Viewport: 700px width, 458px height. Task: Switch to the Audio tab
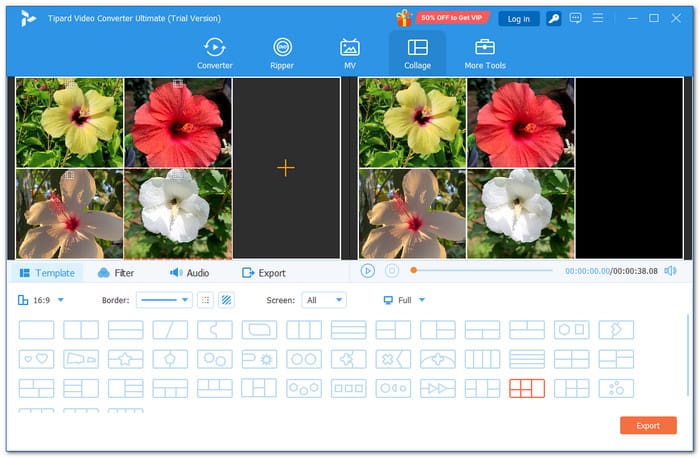click(189, 273)
